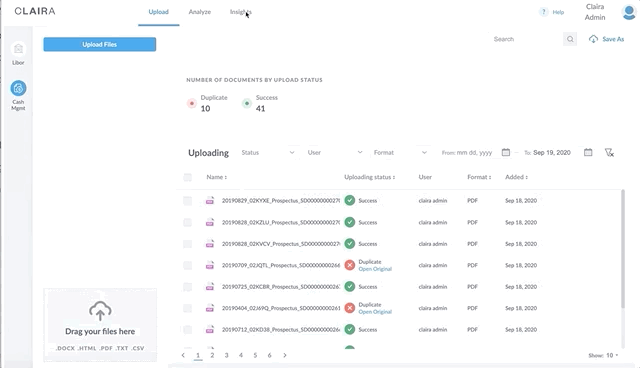
Task: Click the Success status indicator dot
Action: (x=247, y=103)
